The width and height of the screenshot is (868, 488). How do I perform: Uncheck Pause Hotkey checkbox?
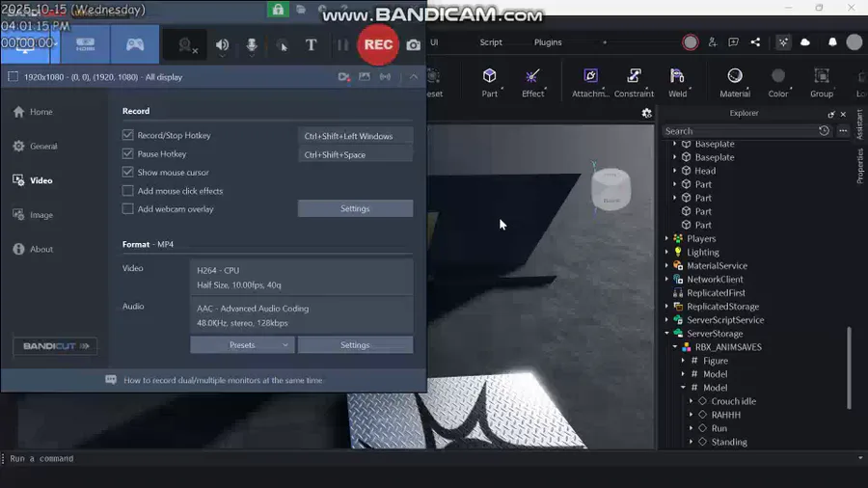(128, 153)
